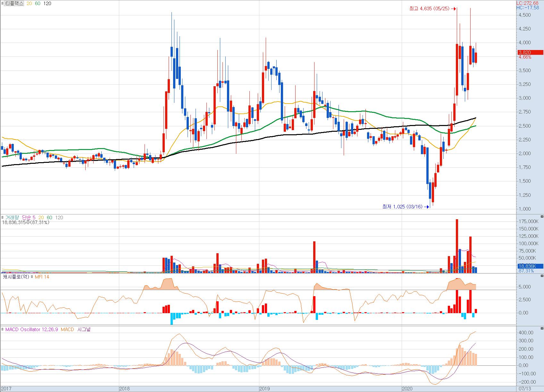The image size is (544, 392).
Task: Click the small marker icon beside 티플랙스
Action: pos(2,4)
